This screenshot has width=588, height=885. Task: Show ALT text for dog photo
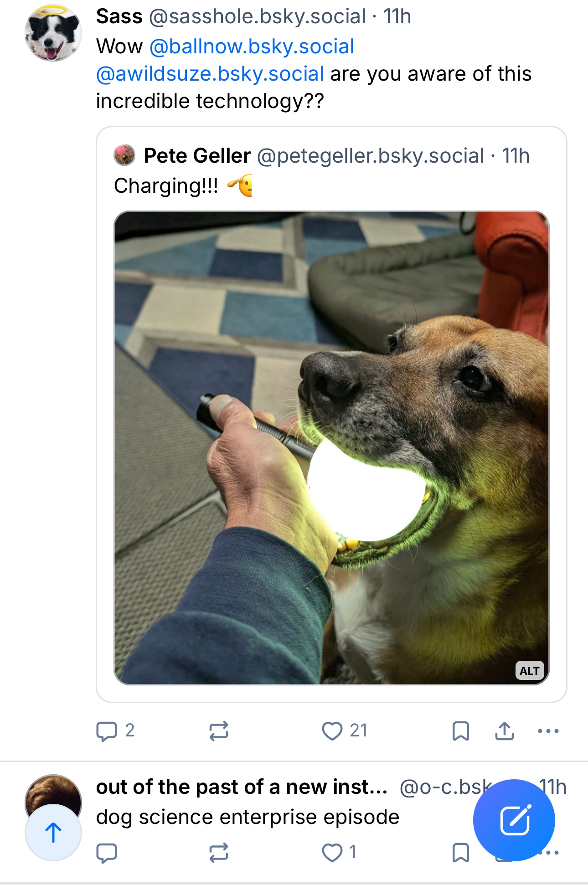click(x=529, y=671)
